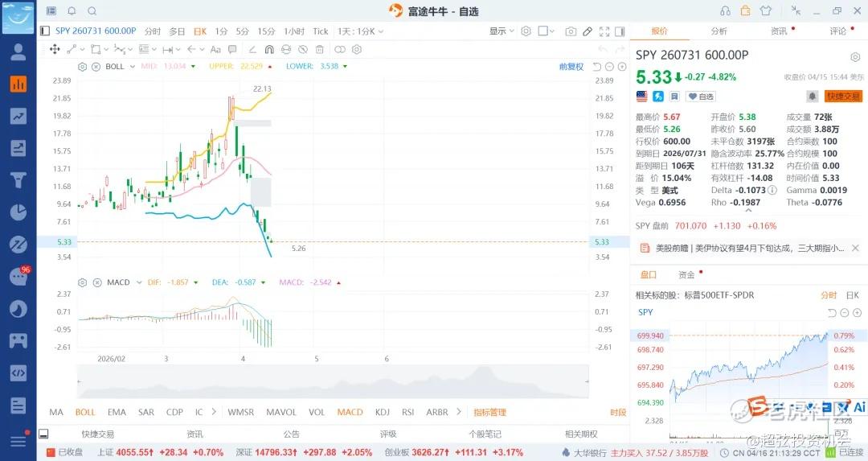Expand the 显示 display dropdown
The image size is (868, 461).
tap(502, 31)
